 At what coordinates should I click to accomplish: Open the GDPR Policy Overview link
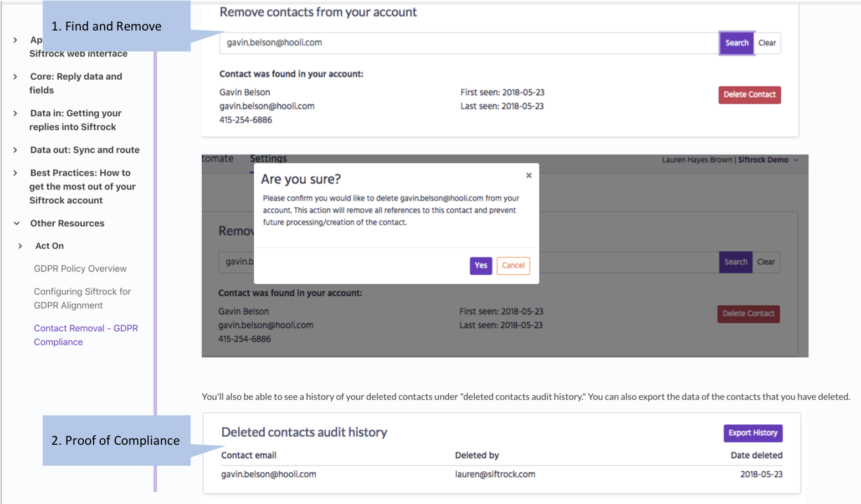(80, 269)
